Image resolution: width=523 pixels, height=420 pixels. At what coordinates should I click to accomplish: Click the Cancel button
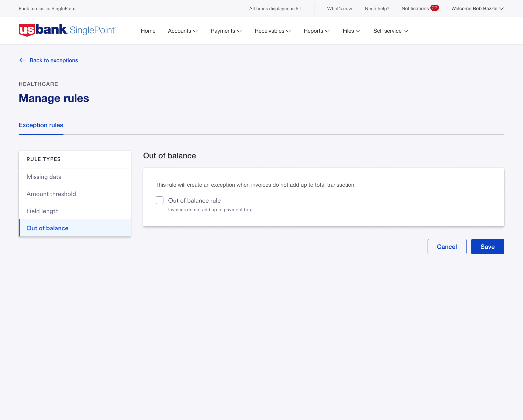[x=447, y=247]
